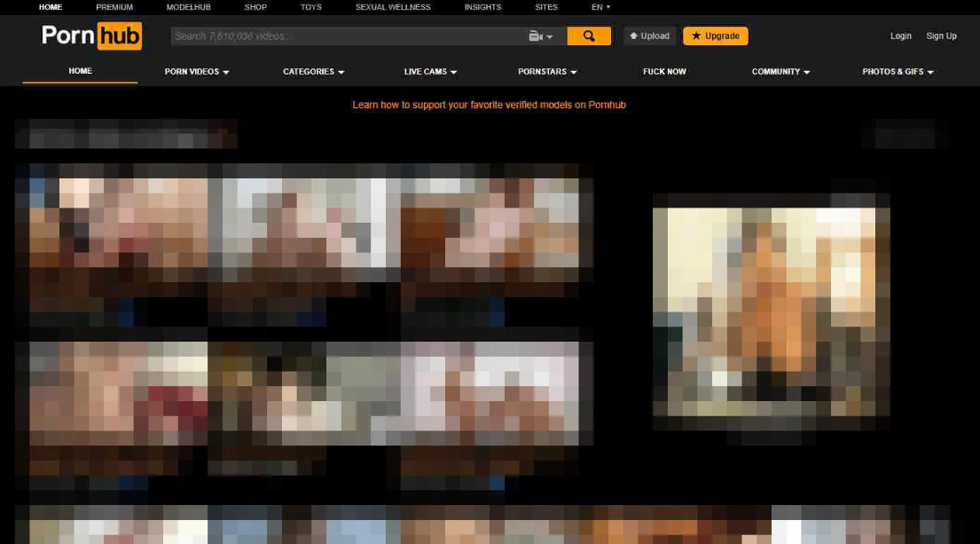Click the video camera icon in search bar
Image resolution: width=980 pixels, height=544 pixels.
[540, 36]
